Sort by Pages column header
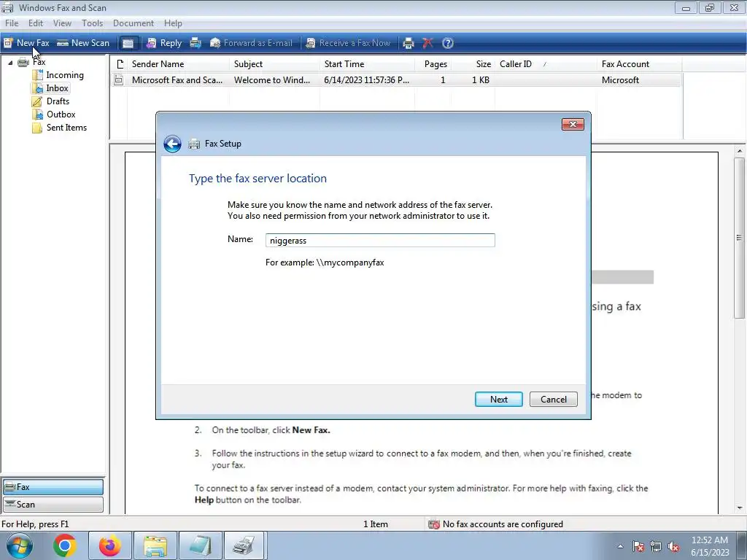747x560 pixels. tap(433, 64)
